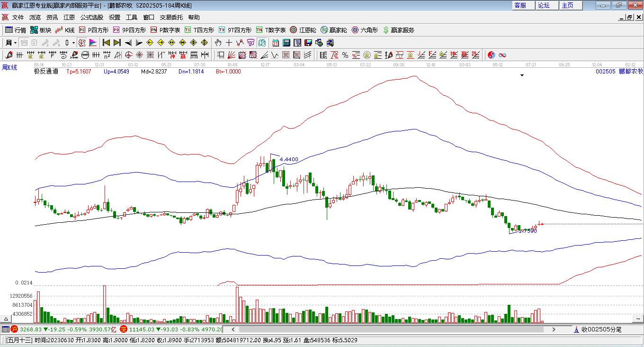Open the T数字表 tool
Image resolution: width=644 pixels, height=347 pixels.
[x=271, y=30]
